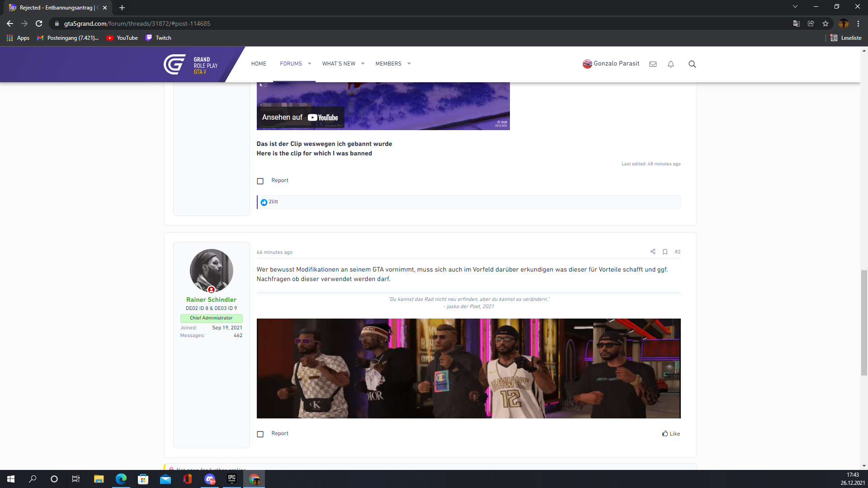Click the #2 post permalink

coord(677,252)
